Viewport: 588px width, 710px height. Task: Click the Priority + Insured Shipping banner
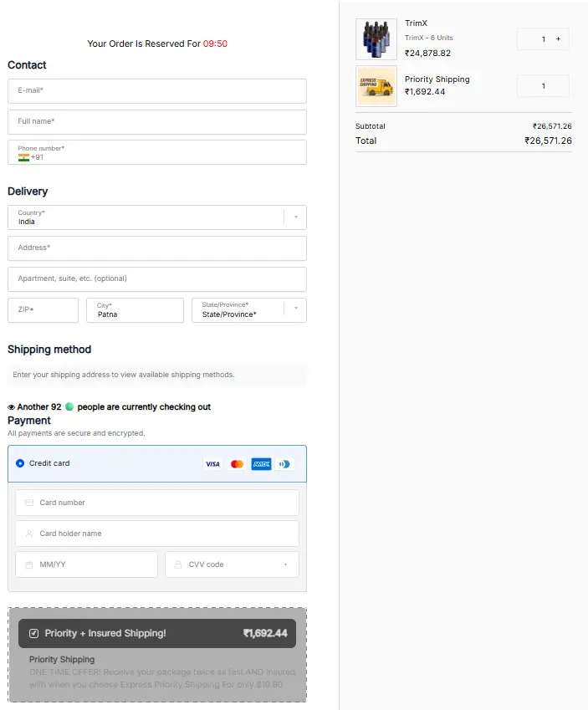point(156,633)
